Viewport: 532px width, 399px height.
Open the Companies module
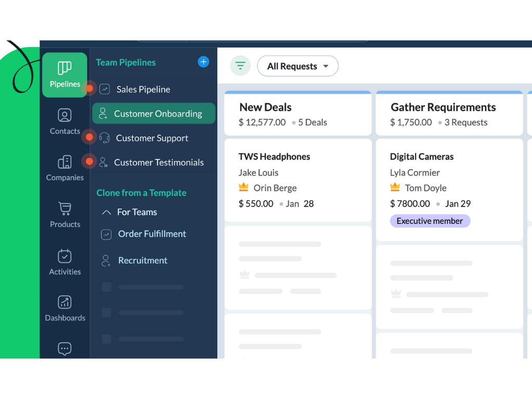[x=64, y=168]
